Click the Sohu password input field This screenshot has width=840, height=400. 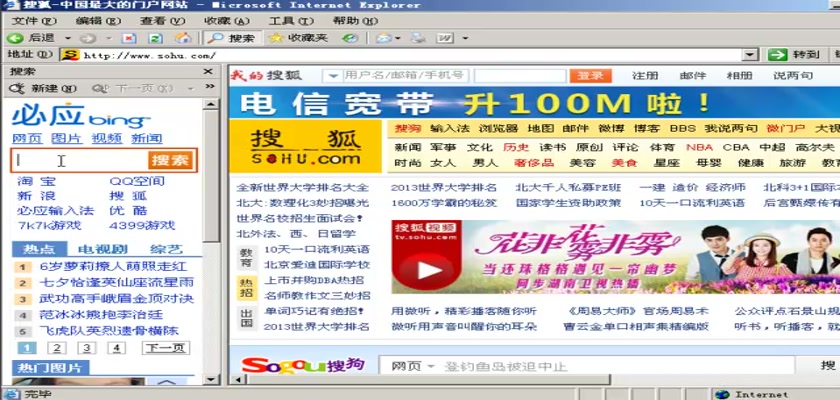click(x=520, y=76)
